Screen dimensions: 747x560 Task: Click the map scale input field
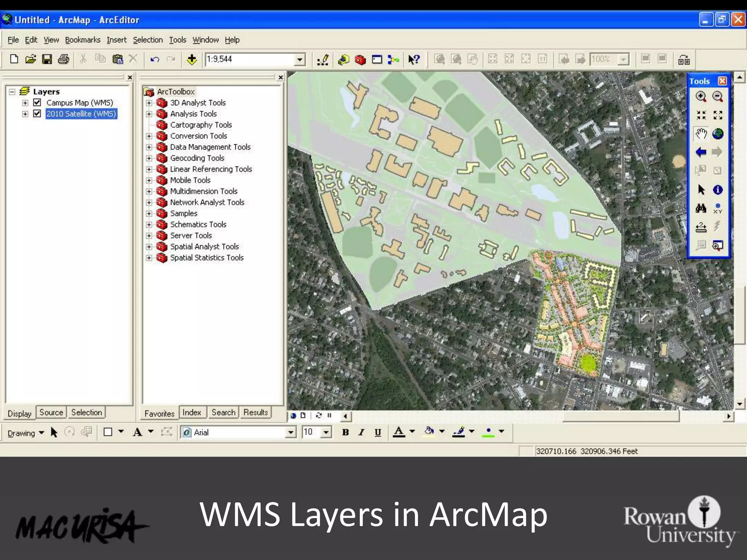pyautogui.click(x=250, y=59)
